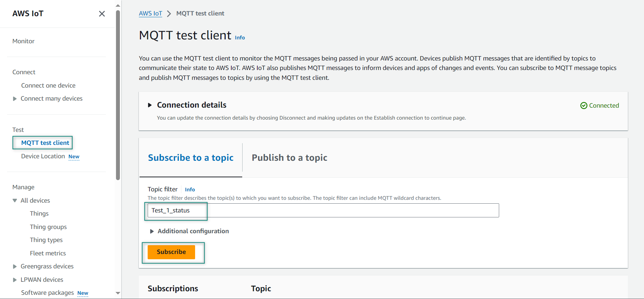Click the Connected status check icon

click(584, 106)
